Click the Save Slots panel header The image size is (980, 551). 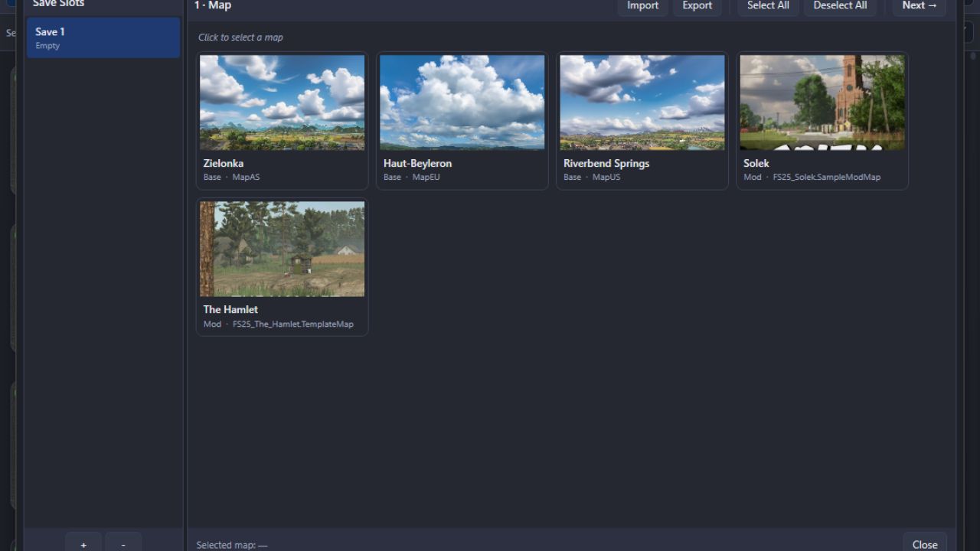click(58, 3)
